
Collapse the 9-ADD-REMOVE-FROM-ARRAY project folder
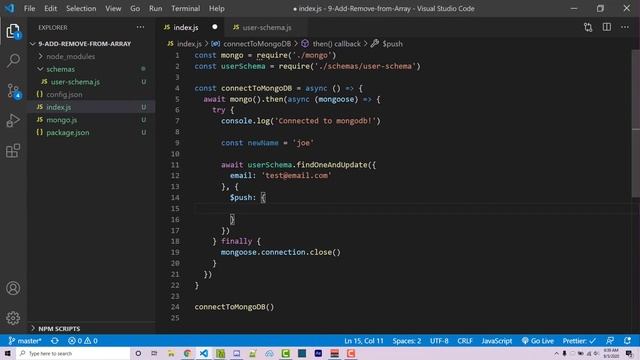point(84,44)
